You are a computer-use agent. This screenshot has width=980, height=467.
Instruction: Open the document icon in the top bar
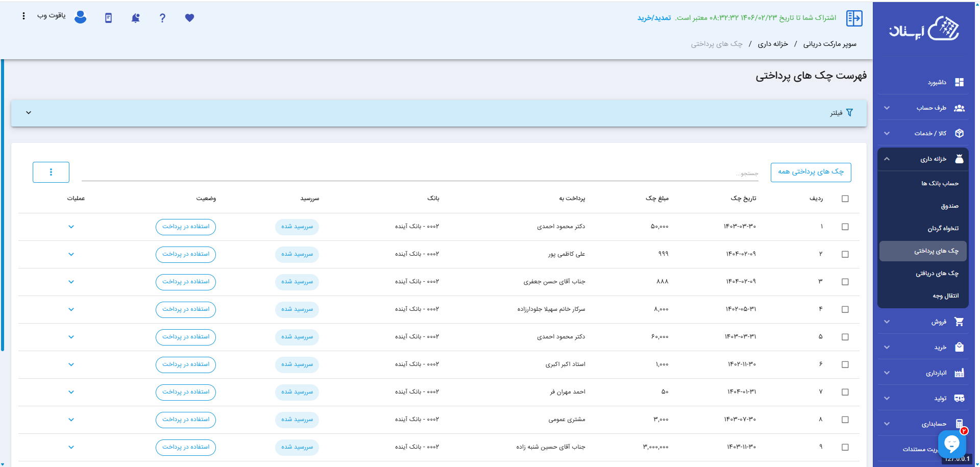click(108, 18)
